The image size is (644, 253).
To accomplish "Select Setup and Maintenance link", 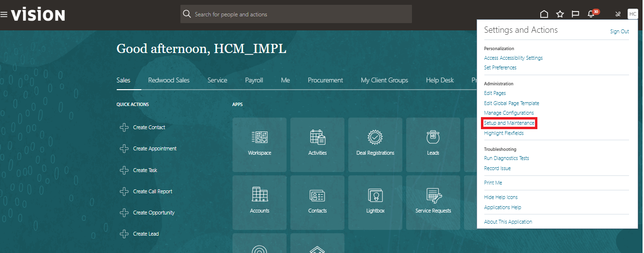I will pyautogui.click(x=509, y=123).
